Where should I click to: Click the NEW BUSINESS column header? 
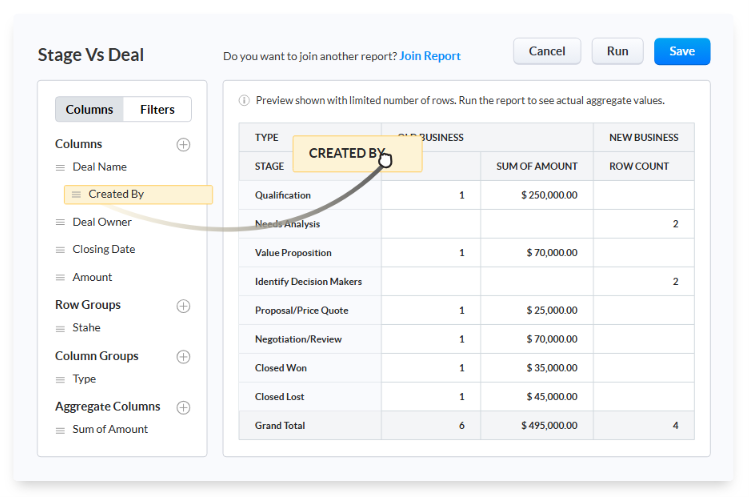[643, 138]
